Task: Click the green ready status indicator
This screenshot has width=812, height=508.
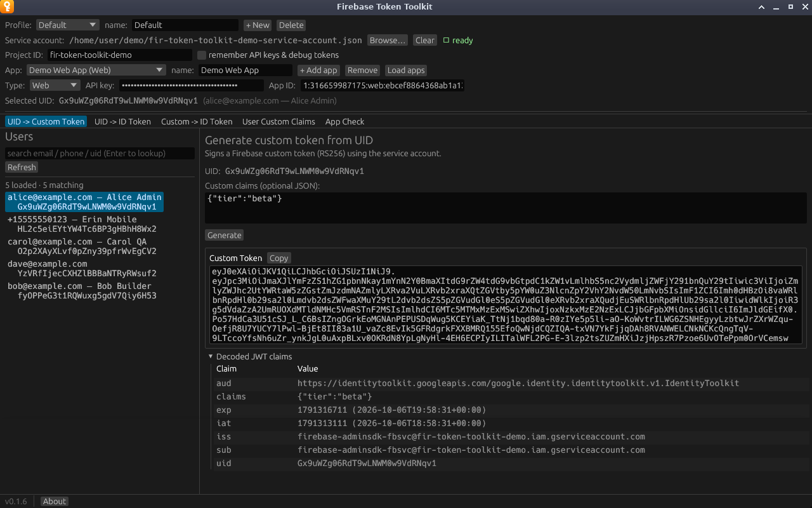Action: pos(458,41)
